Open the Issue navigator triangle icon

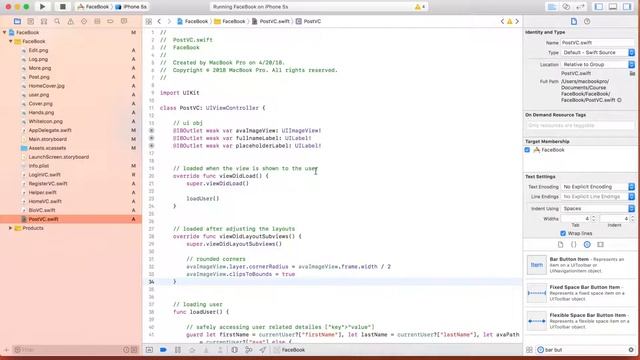point(71,21)
